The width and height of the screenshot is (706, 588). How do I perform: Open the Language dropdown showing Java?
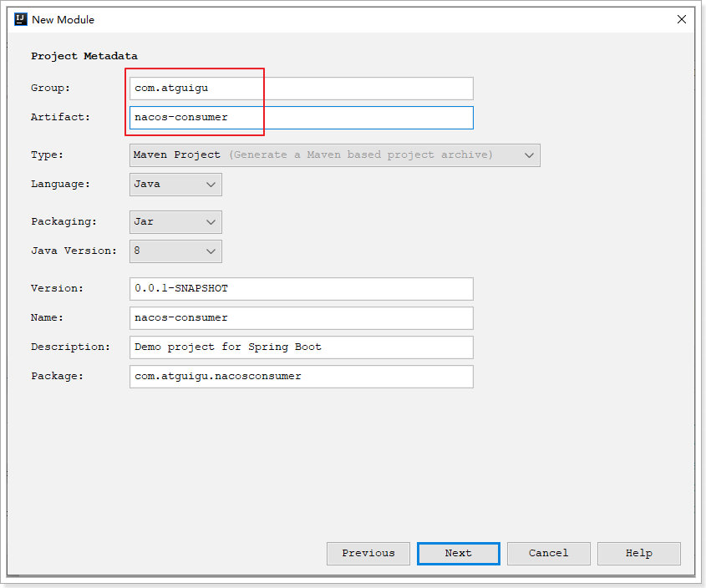coord(175,185)
